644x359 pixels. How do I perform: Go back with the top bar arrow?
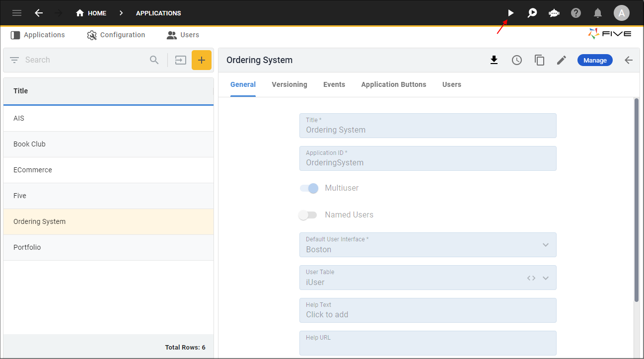pyautogui.click(x=39, y=13)
